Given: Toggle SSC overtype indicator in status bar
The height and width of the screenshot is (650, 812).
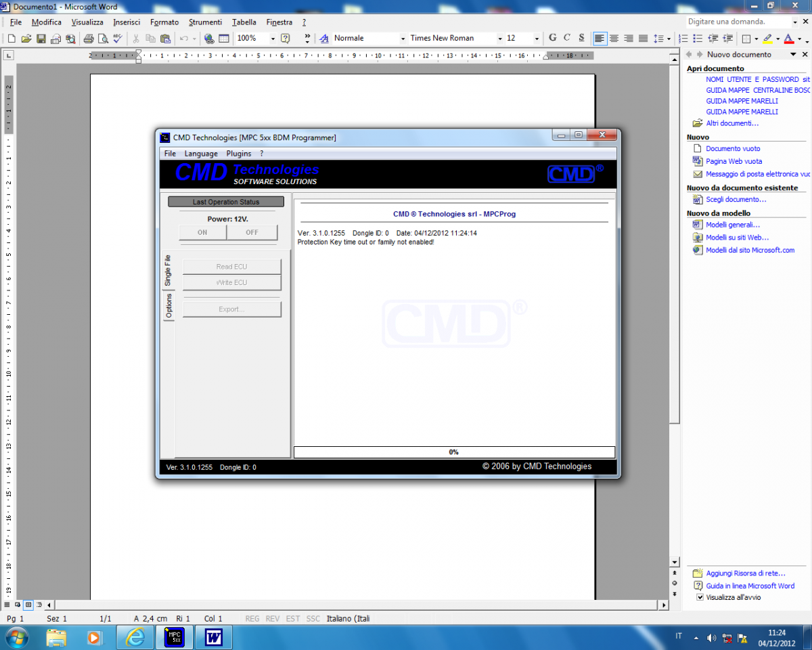Looking at the screenshot, I should (x=313, y=618).
